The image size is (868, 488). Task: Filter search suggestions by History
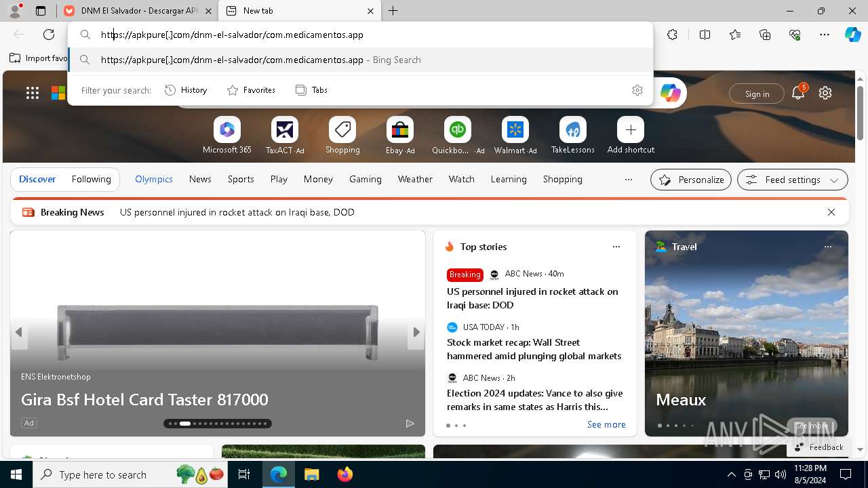tap(186, 90)
